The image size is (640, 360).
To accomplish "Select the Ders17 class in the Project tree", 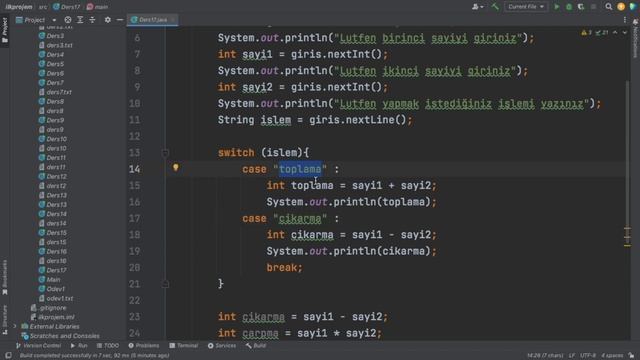I will point(52,270).
